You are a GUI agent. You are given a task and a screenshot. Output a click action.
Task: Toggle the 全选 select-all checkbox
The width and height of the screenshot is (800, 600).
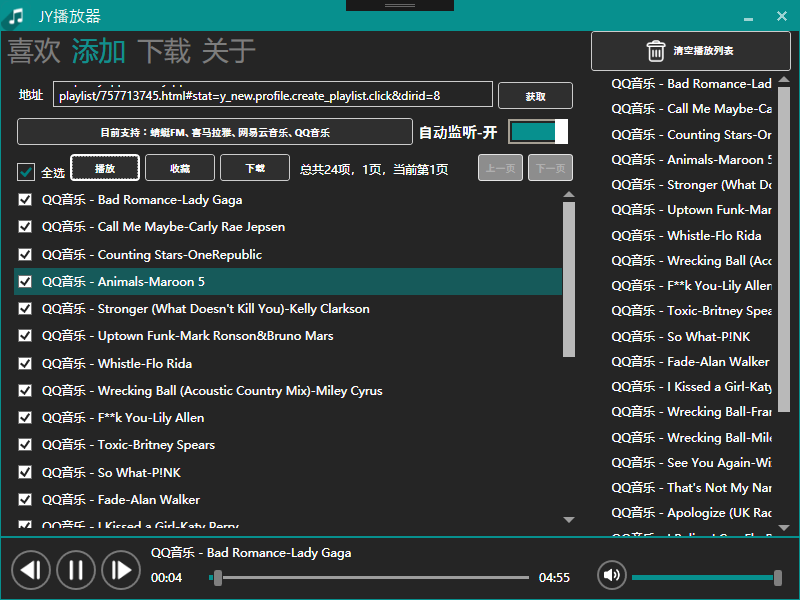point(26,172)
